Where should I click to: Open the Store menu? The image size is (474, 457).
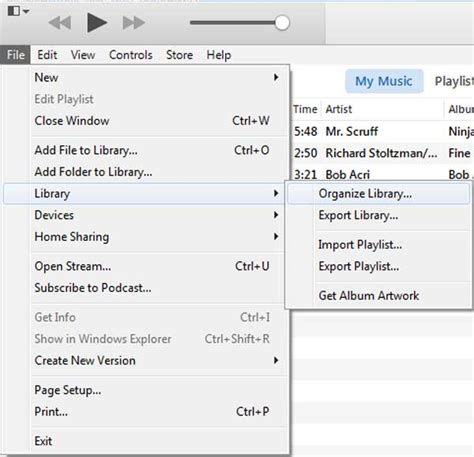[x=179, y=55]
